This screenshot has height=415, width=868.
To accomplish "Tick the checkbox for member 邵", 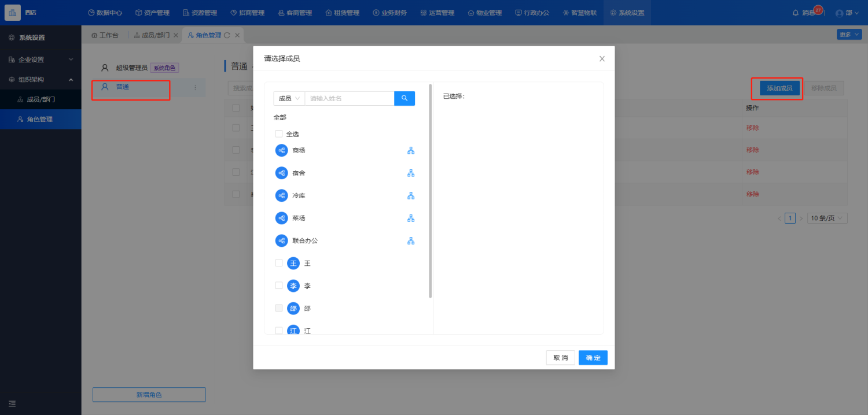I will pos(279,308).
